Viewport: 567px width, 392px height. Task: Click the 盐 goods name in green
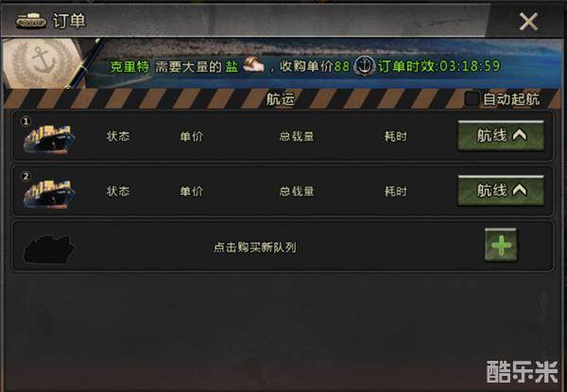(232, 66)
